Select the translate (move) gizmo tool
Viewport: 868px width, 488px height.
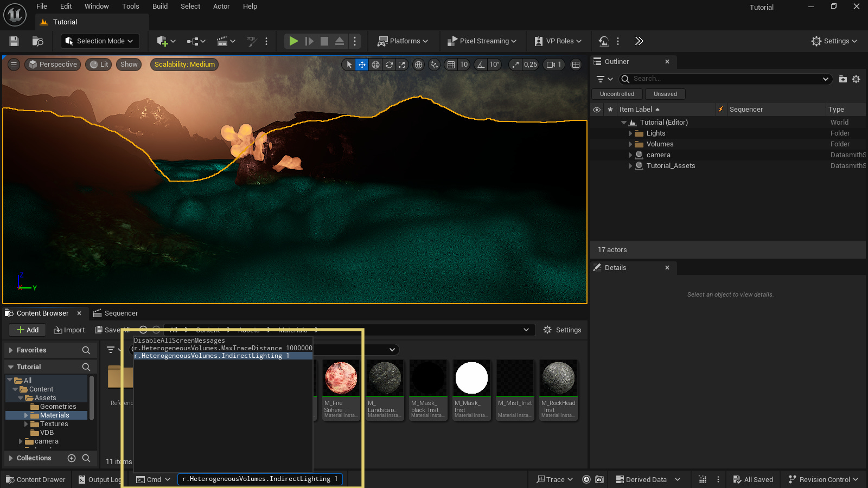tap(362, 65)
